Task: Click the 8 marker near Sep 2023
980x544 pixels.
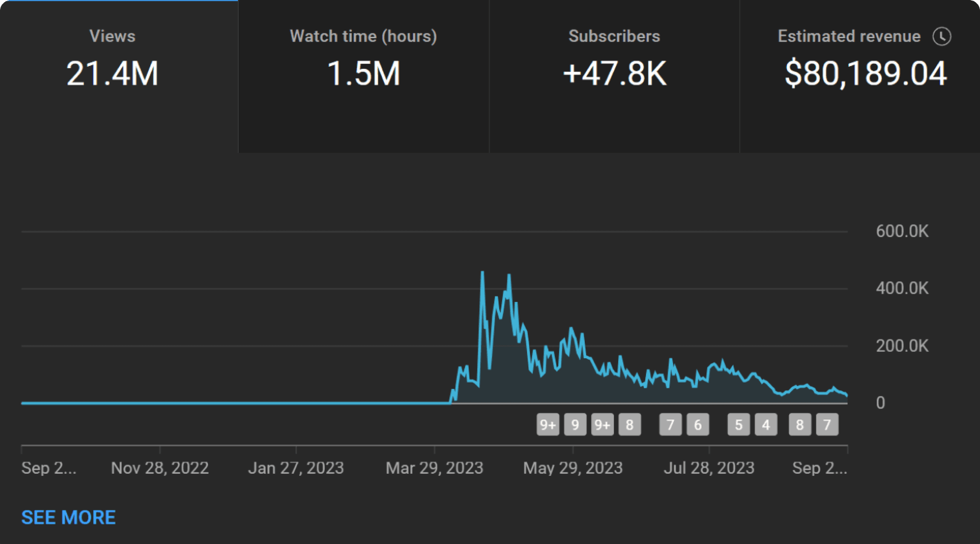Action: [x=800, y=424]
